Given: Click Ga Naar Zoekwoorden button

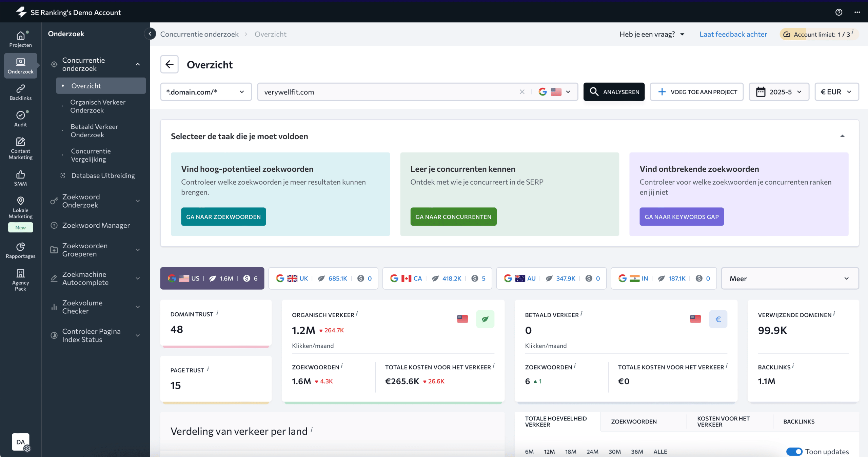Looking at the screenshot, I should pyautogui.click(x=223, y=217).
